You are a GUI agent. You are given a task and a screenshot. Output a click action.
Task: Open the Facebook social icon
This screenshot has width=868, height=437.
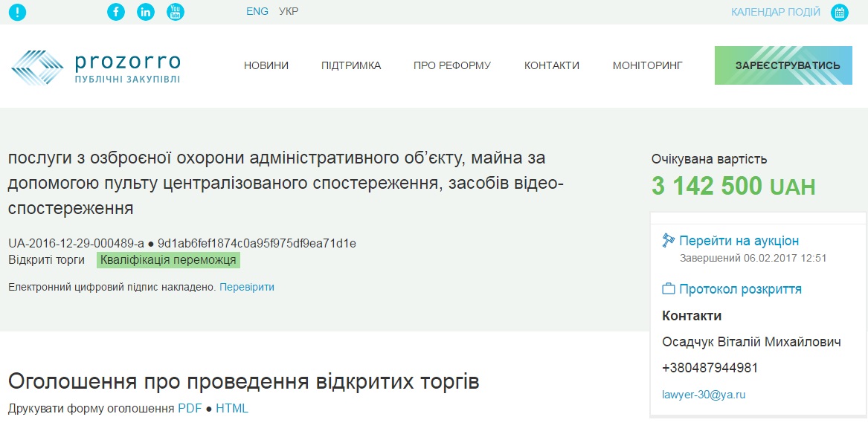[116, 12]
